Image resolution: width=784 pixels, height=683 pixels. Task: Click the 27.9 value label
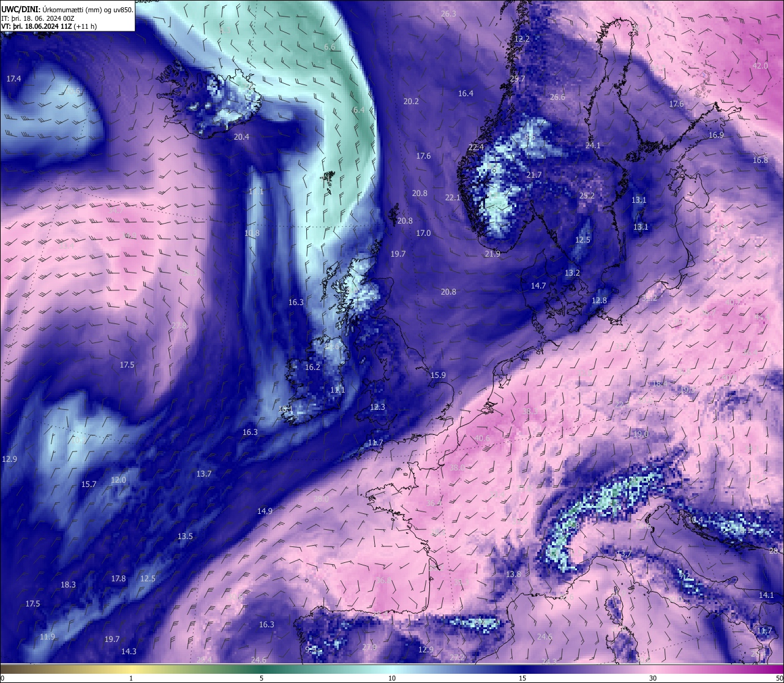click(x=369, y=647)
